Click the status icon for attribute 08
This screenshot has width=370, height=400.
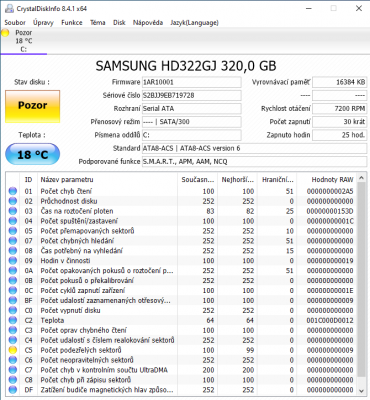(13, 251)
